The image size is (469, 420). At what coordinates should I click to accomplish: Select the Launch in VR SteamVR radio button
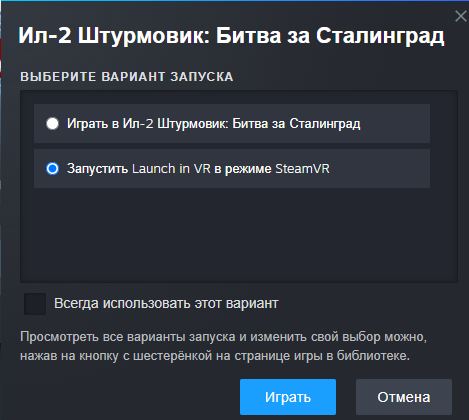click(52, 168)
